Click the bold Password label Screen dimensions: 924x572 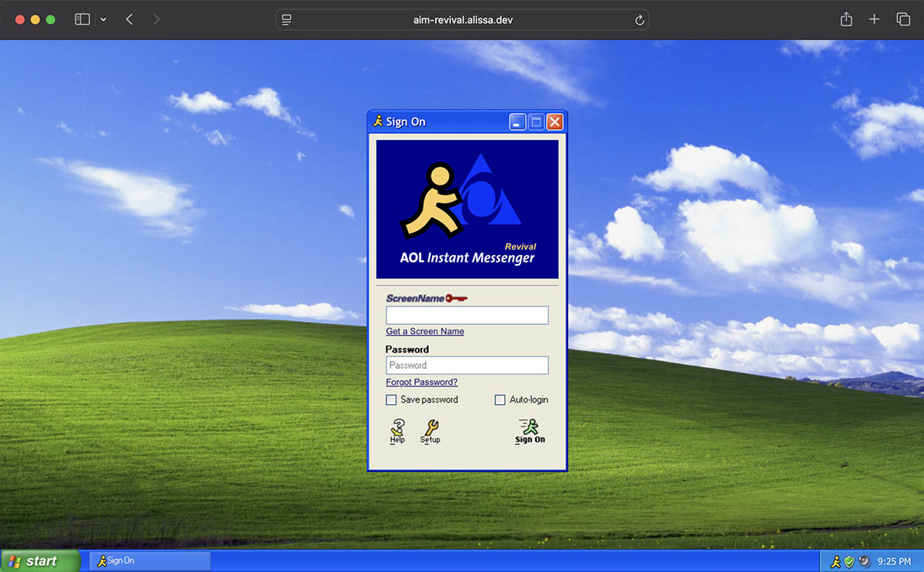tap(407, 349)
